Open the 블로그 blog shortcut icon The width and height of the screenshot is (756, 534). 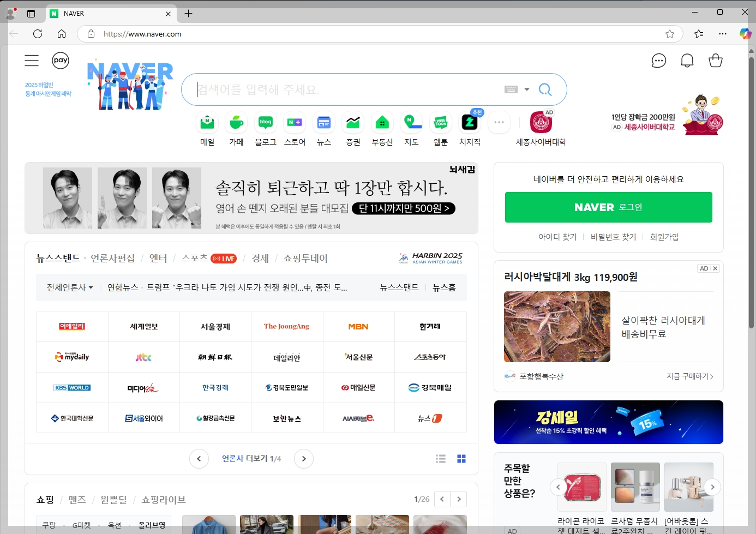266,123
